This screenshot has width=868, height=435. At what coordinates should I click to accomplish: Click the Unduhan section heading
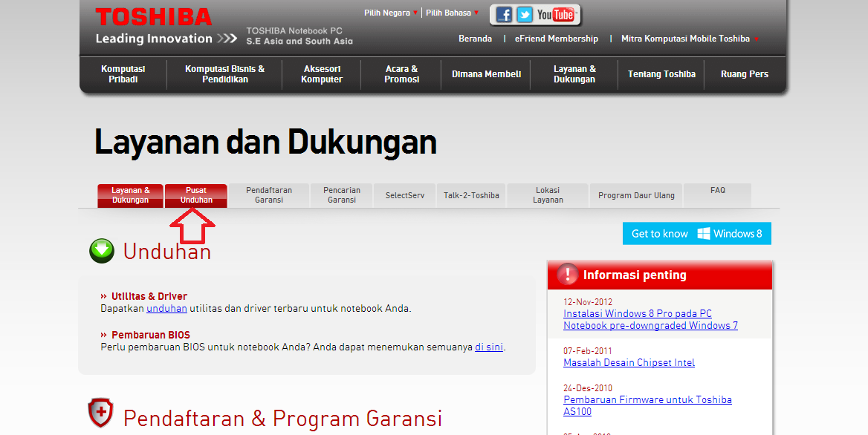point(166,252)
